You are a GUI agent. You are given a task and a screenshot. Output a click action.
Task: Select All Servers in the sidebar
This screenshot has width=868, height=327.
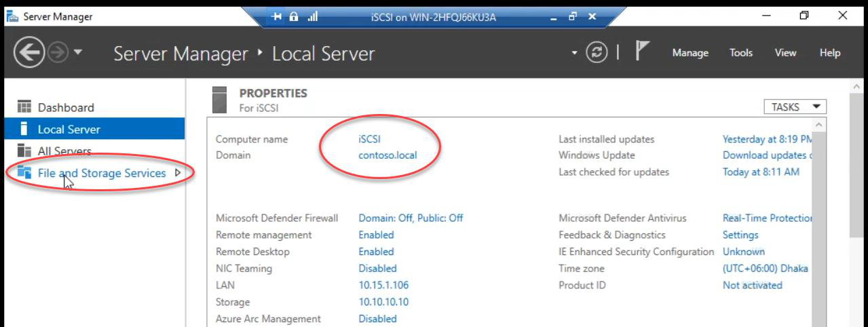[64, 151]
